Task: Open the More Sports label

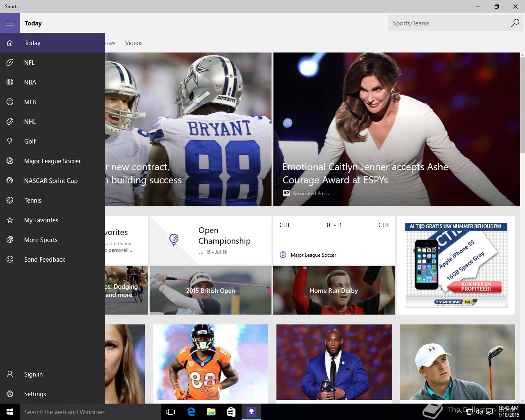Action: [x=41, y=240]
